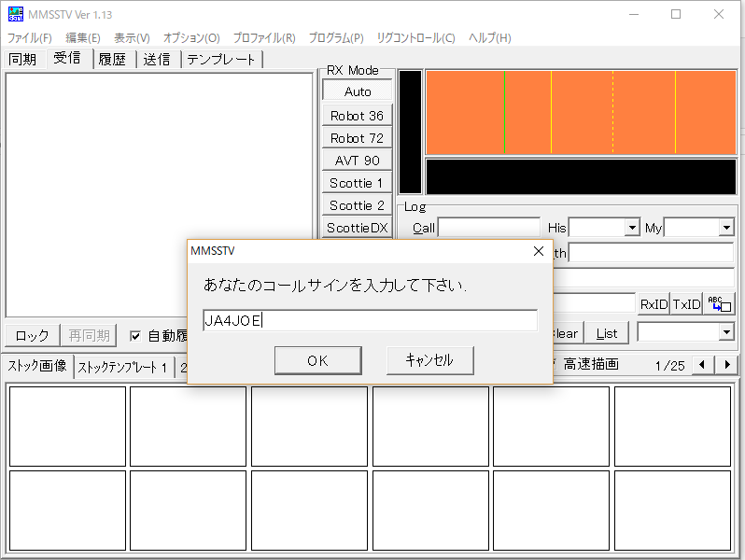Expand the His report dropdown
Viewport: 745px width, 560px height.
click(631, 228)
